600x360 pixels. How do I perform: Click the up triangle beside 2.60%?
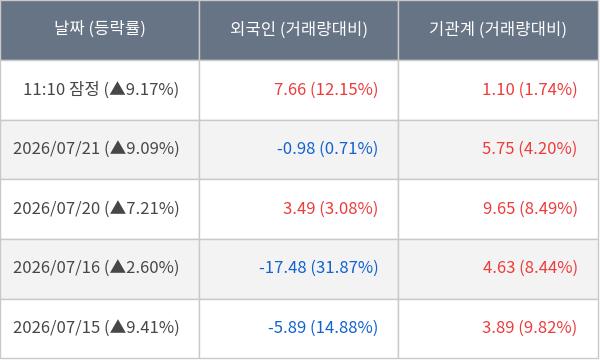tap(117, 267)
